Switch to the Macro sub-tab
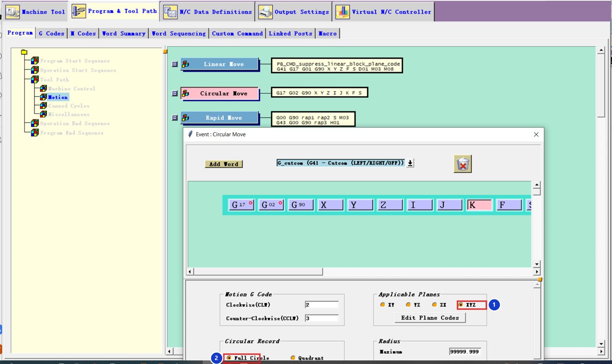This screenshot has width=612, height=364. click(x=327, y=33)
